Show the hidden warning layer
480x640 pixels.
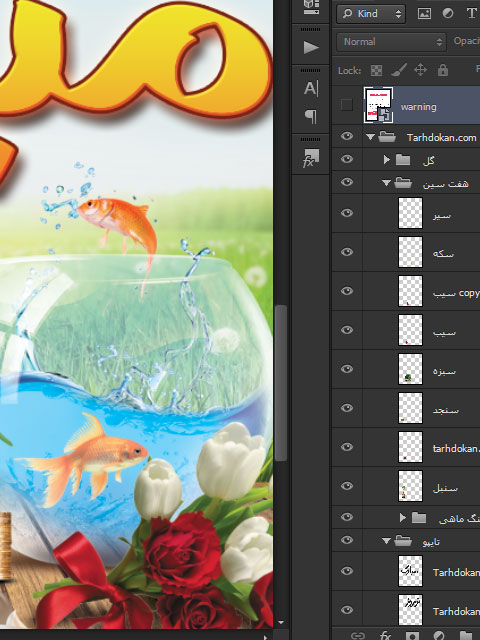point(347,105)
